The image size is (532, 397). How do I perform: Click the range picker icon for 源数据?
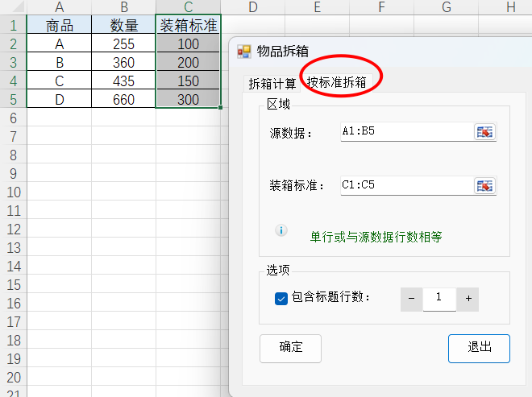pyautogui.click(x=484, y=132)
